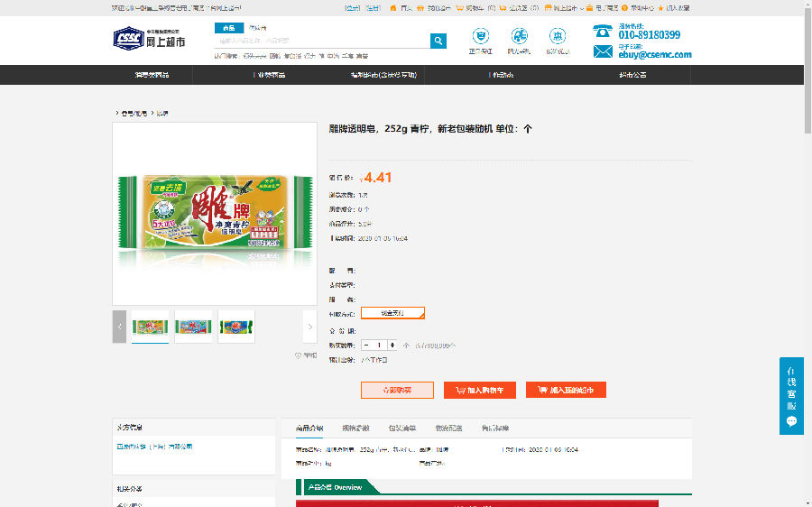Click the orange help center icon

click(625, 8)
